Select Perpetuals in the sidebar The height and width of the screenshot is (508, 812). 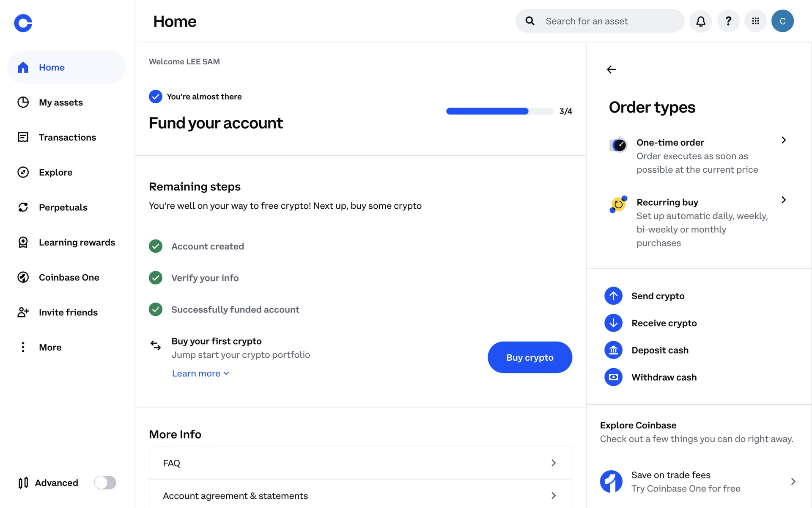63,207
